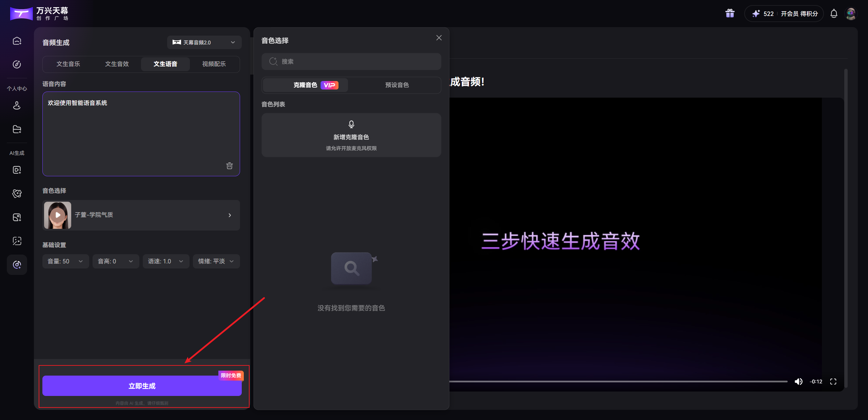The height and width of the screenshot is (420, 868).
Task: Click the 立即生成 generate button
Action: [x=142, y=385]
